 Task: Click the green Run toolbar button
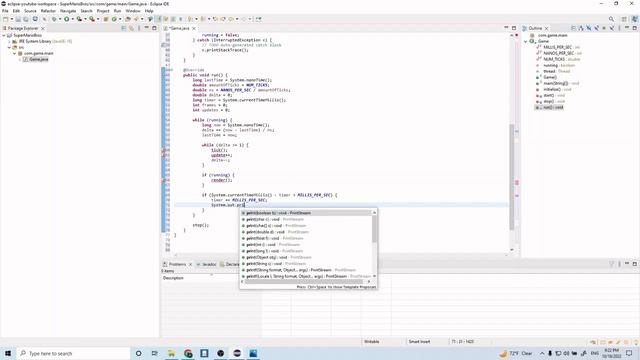pyautogui.click(x=67, y=19)
